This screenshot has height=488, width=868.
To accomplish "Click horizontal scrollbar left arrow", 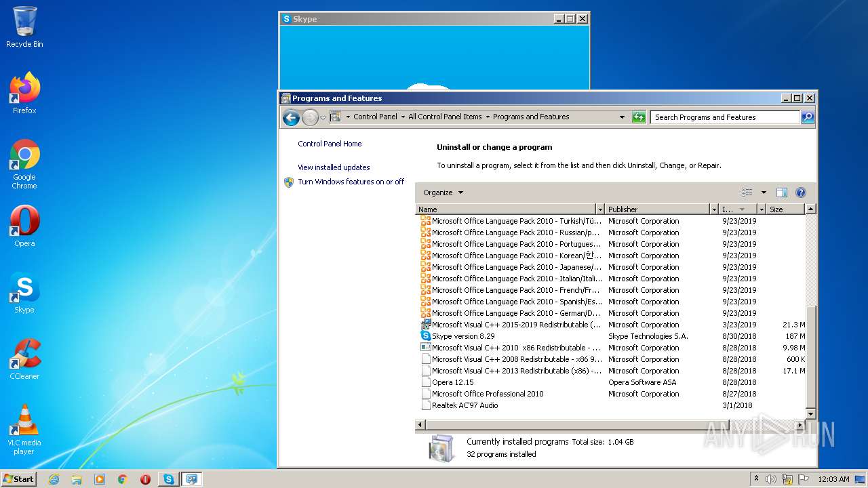I will pos(420,425).
